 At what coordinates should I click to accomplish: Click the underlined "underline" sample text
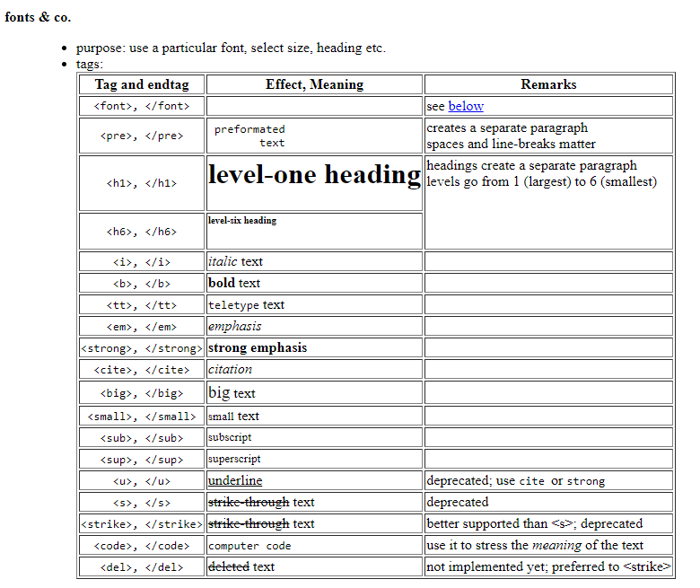click(235, 480)
